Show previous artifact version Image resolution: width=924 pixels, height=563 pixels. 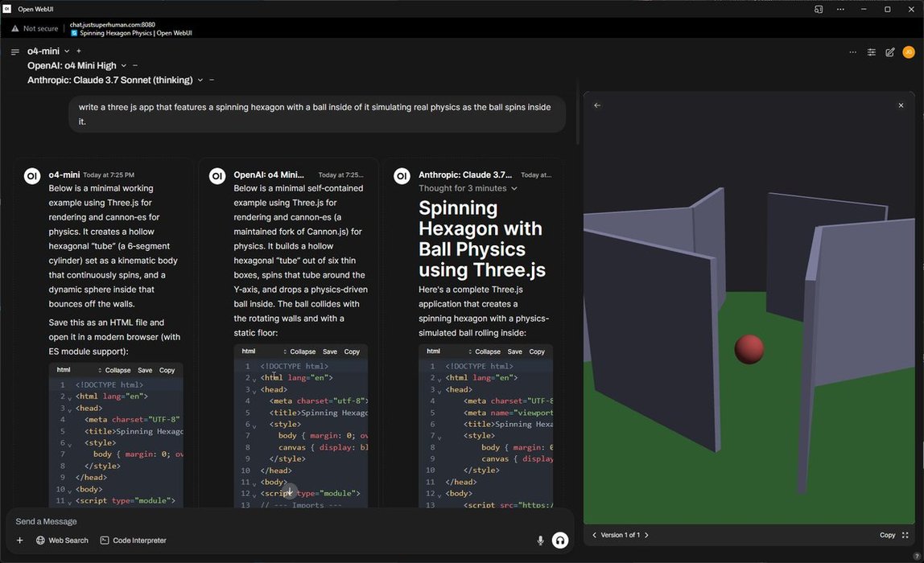click(594, 536)
